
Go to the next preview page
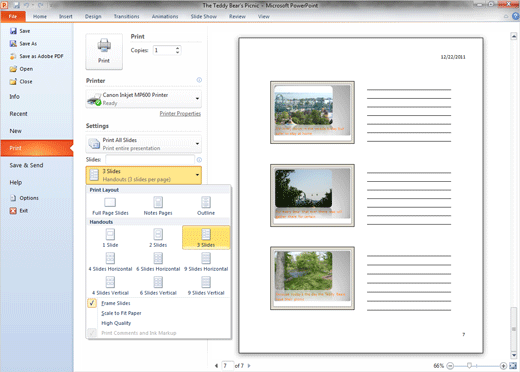[249, 366]
